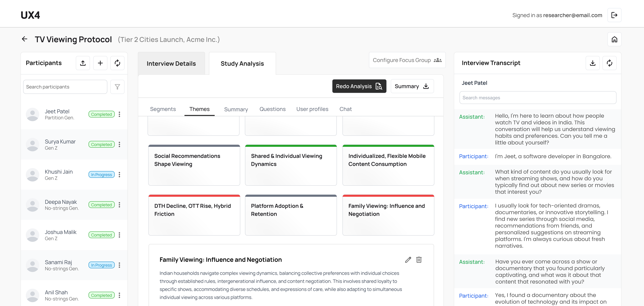This screenshot has width=644, height=306.
Task: Upload participants using the upload icon
Action: 83,63
